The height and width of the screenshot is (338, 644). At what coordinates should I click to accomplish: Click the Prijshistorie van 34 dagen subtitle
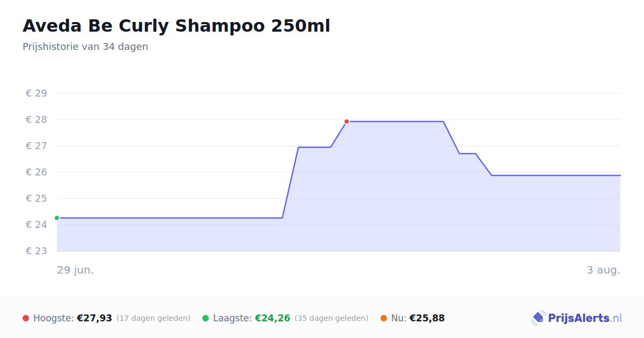point(85,47)
